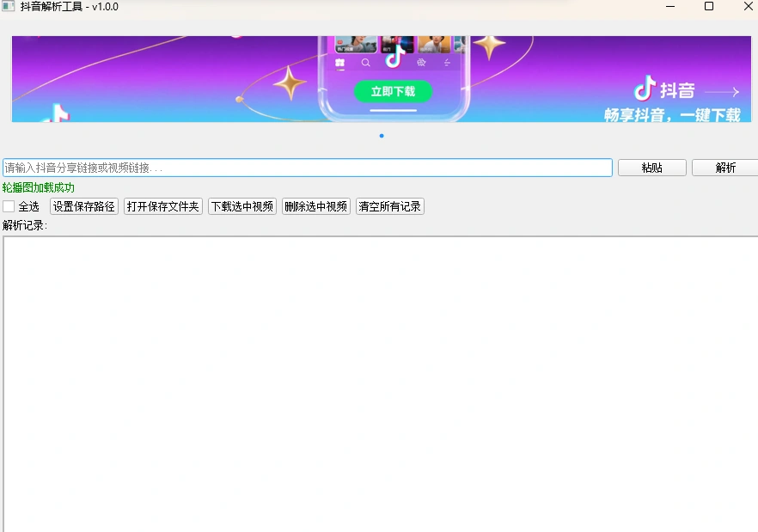Click the large gold star left of phone
The image size is (758, 532).
(290, 83)
